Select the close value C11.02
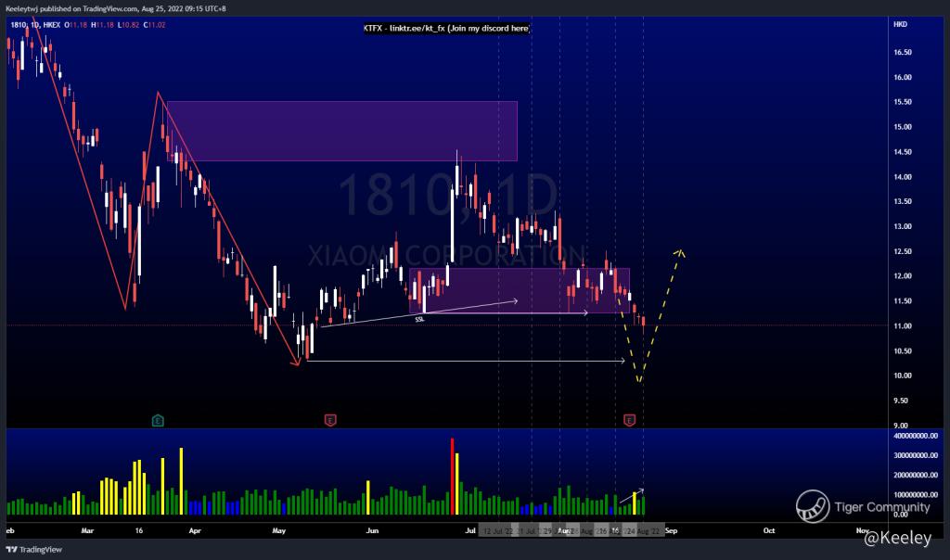Screen dimensions: 950x560 [155, 25]
